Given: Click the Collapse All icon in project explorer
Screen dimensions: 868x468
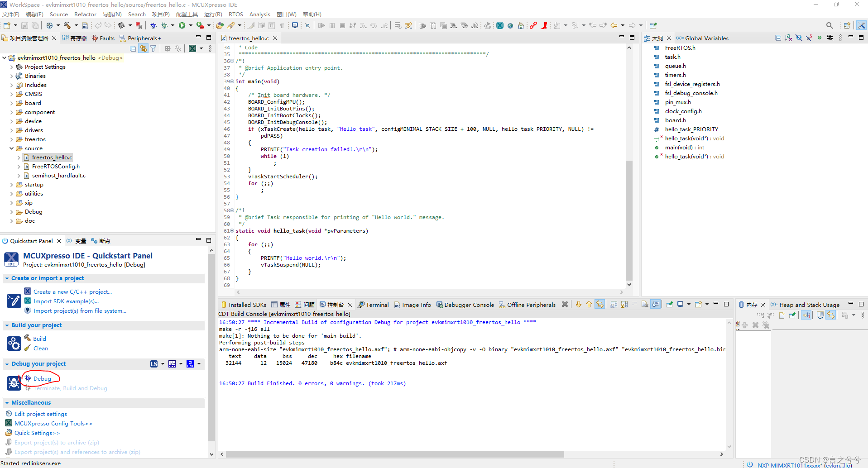Looking at the screenshot, I should 133,48.
